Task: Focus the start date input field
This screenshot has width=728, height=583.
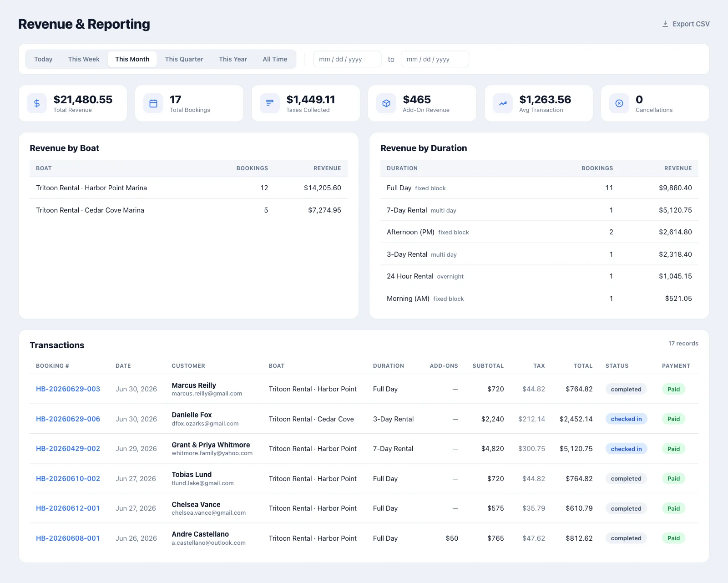Action: tap(347, 59)
